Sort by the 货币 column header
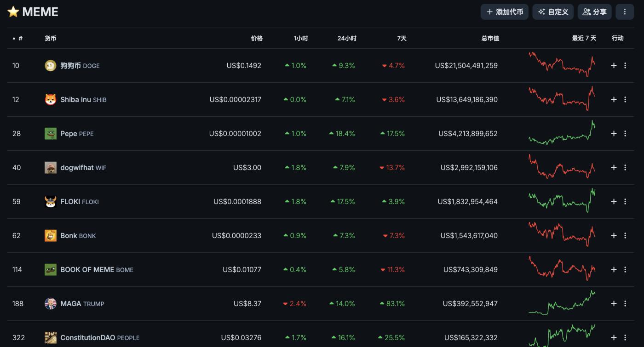644x347 pixels. coord(50,39)
